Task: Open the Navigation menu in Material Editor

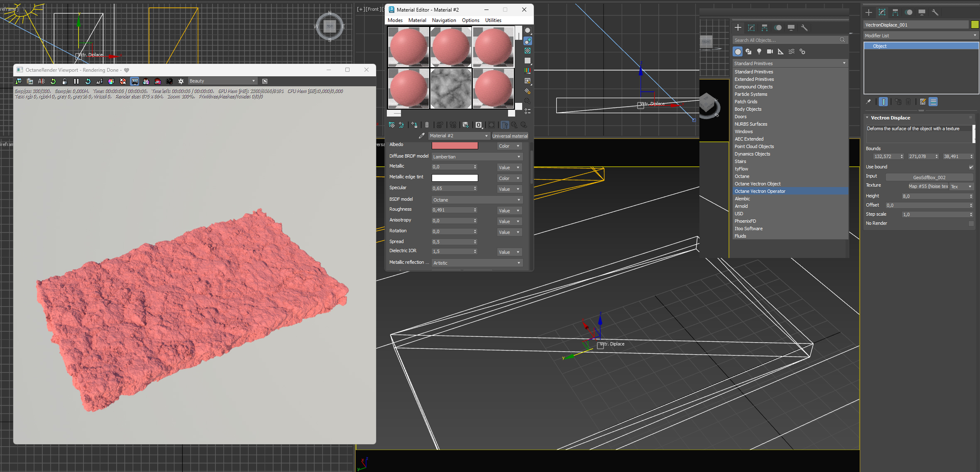Action: pyautogui.click(x=444, y=20)
